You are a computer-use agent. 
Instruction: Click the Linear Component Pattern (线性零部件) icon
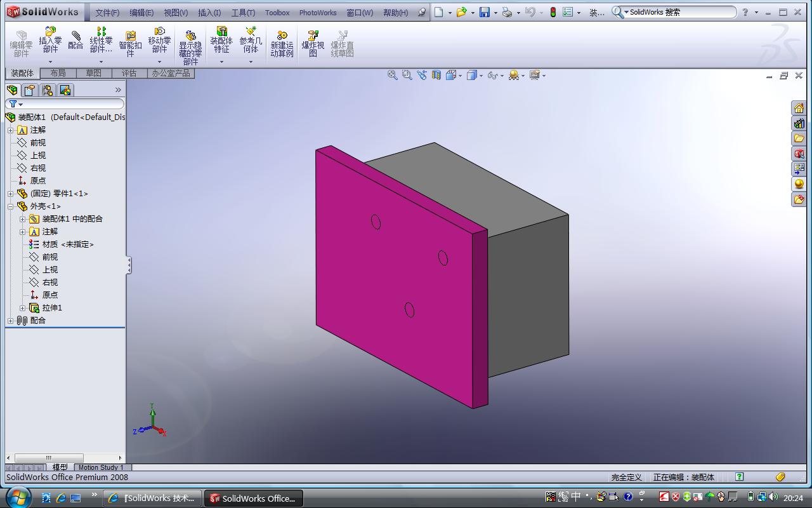click(101, 31)
